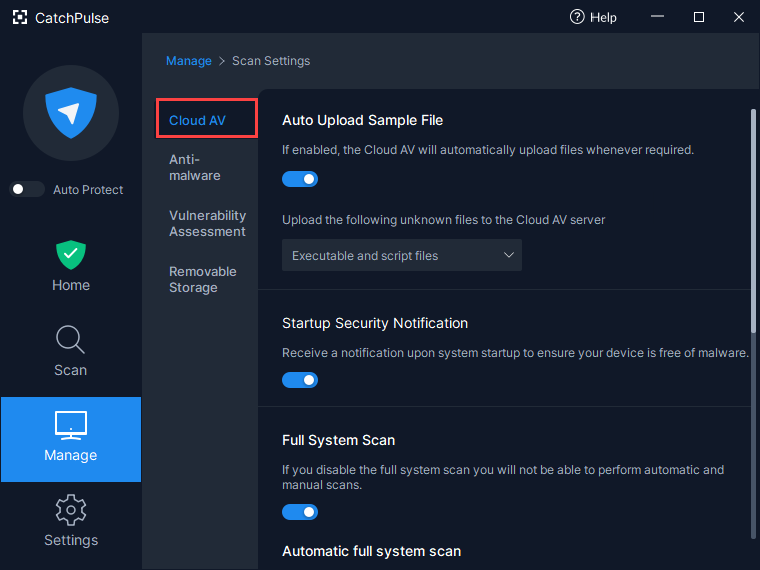Viewport: 760px width, 570px height.
Task: Click the Help question mark icon
Action: click(577, 17)
